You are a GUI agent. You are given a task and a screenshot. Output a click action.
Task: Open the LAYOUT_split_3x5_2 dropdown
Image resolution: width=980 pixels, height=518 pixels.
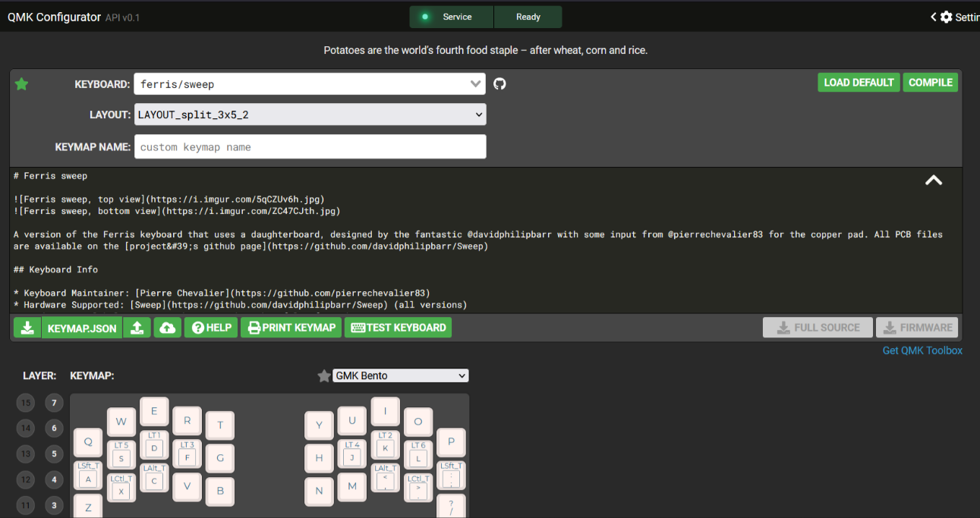310,115
